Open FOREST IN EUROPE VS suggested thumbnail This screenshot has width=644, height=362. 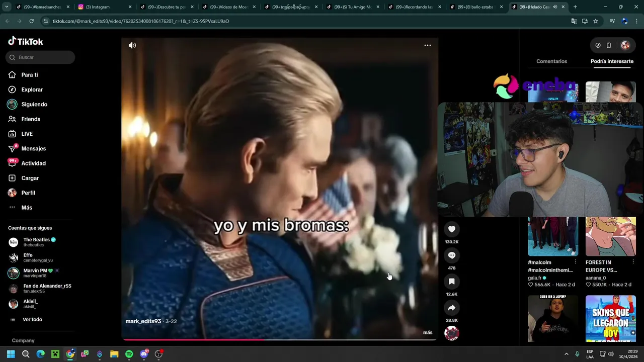[610, 236]
